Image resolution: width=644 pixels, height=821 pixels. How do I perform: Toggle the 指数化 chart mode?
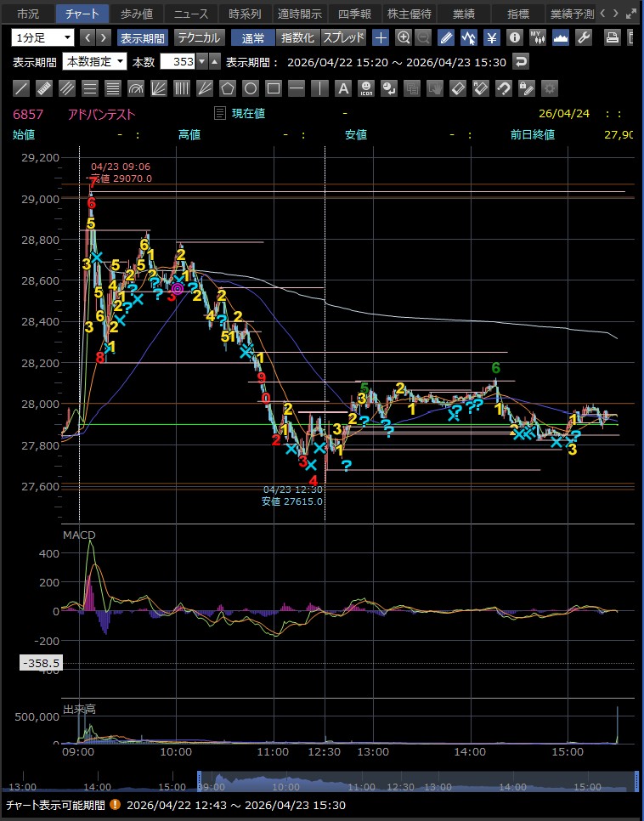point(297,37)
